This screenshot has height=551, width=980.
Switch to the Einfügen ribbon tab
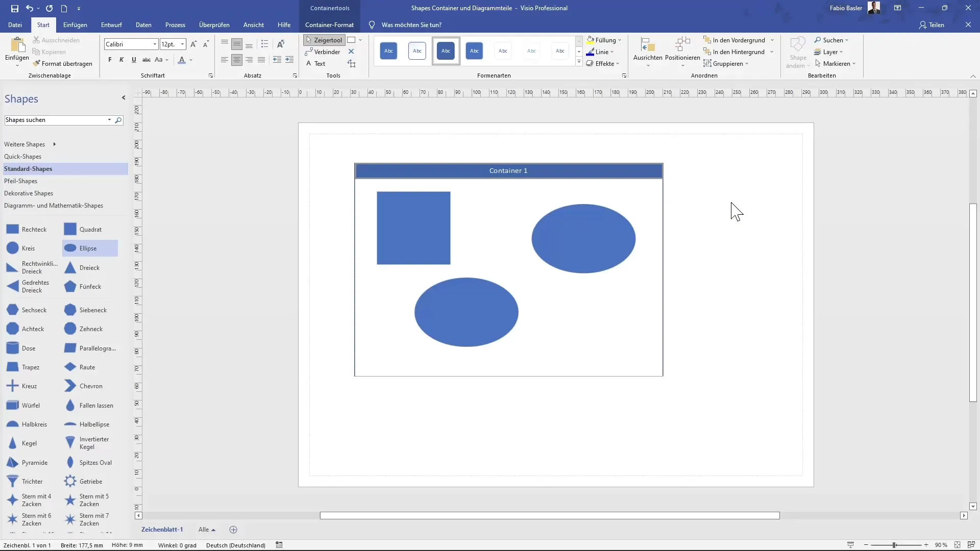pyautogui.click(x=75, y=24)
